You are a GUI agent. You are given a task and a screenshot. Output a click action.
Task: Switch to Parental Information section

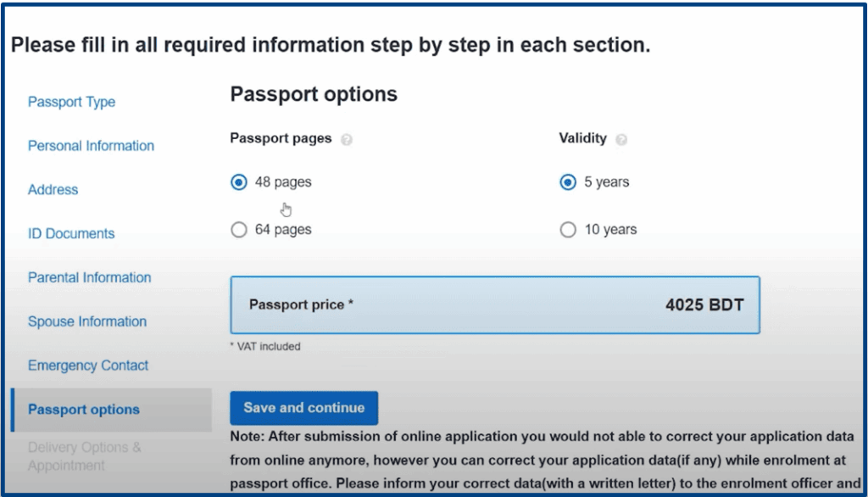(89, 277)
